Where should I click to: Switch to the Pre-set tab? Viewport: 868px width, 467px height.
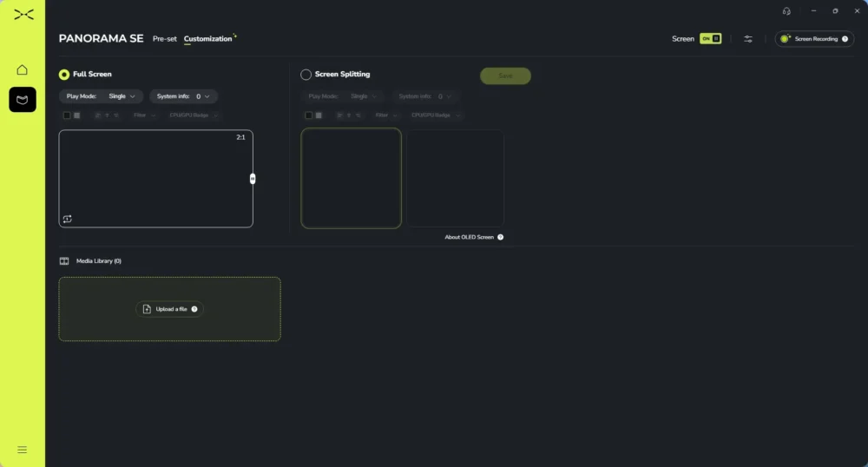click(164, 39)
